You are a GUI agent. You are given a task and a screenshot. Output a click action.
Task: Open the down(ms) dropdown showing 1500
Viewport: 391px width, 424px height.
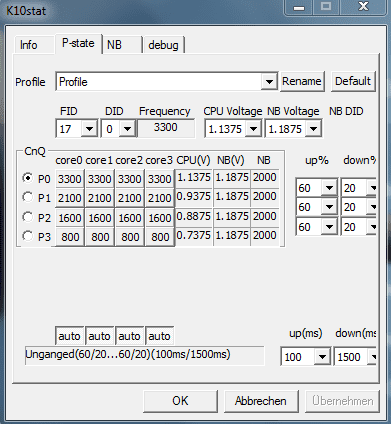point(372,357)
